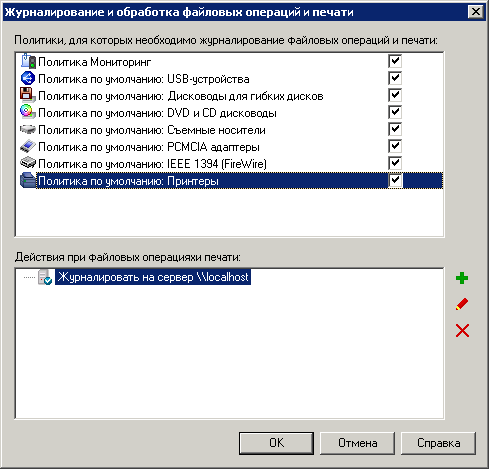Click the printer icon for Принтеры policy
The image size is (489, 469).
[x=28, y=180]
